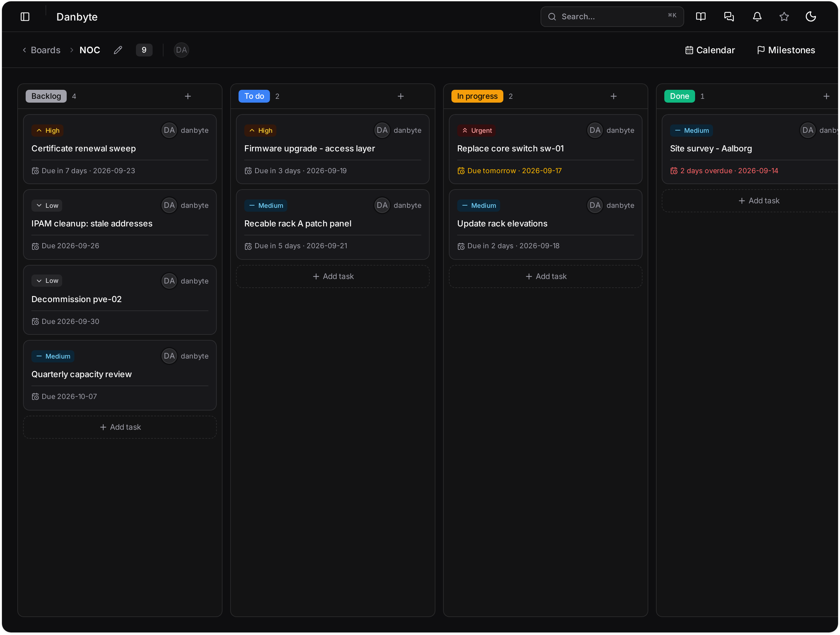Open High priority tag on Firmware upgrade card

(x=260, y=131)
